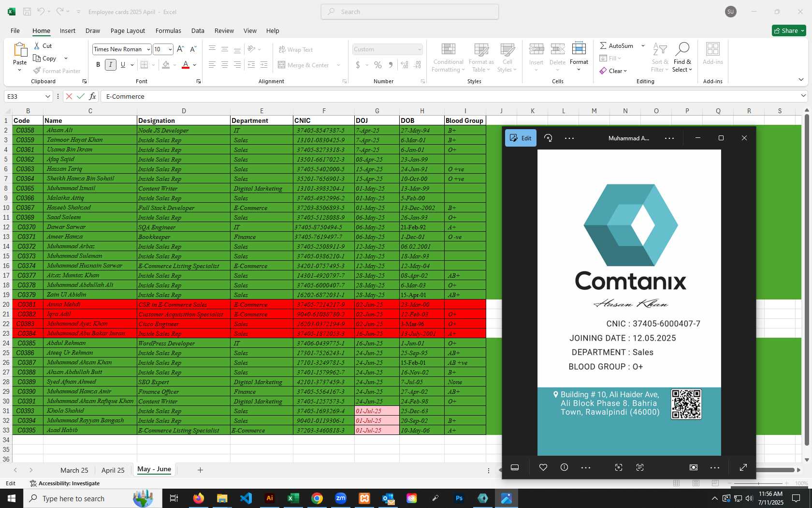The height and width of the screenshot is (508, 812).
Task: Open filmstrip view in photo viewer
Action: point(515,467)
